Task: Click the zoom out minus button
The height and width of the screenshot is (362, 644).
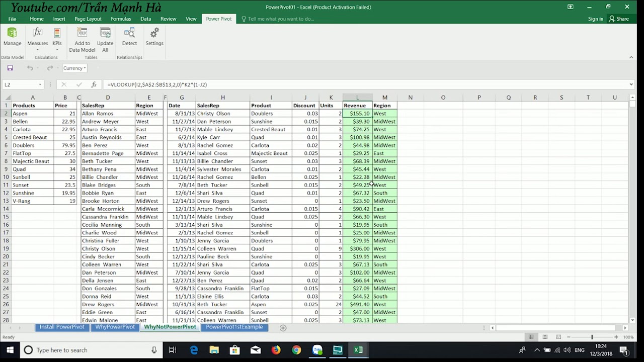Action: click(569, 337)
